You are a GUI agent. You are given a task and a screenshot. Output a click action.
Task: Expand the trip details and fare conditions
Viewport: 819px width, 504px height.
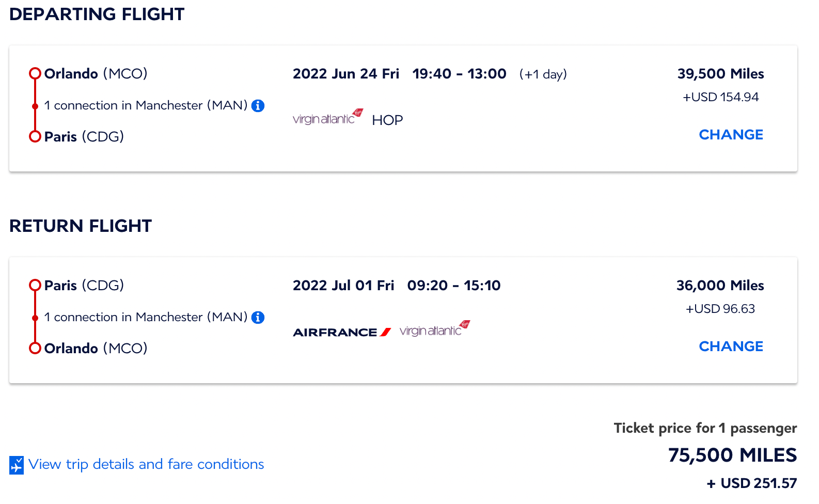coord(146,464)
